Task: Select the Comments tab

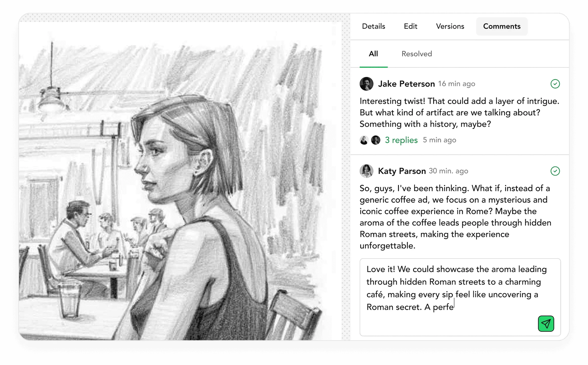Action: coord(502,26)
